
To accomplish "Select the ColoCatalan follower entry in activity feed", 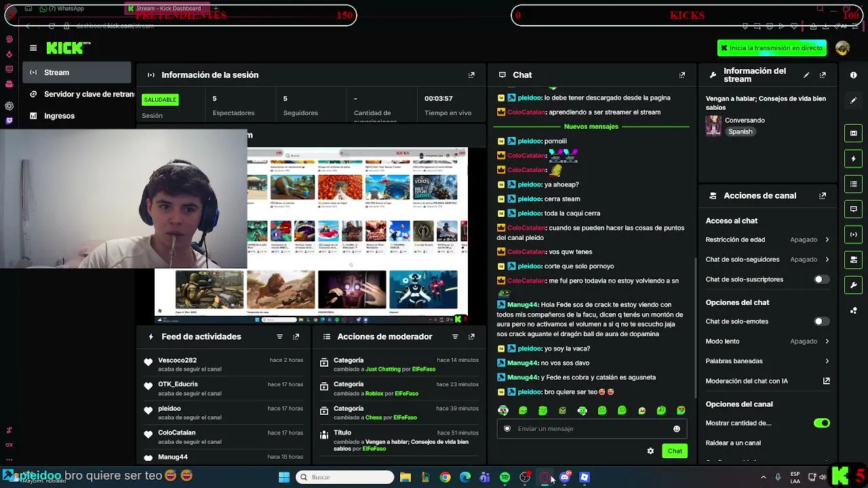I will [x=224, y=437].
